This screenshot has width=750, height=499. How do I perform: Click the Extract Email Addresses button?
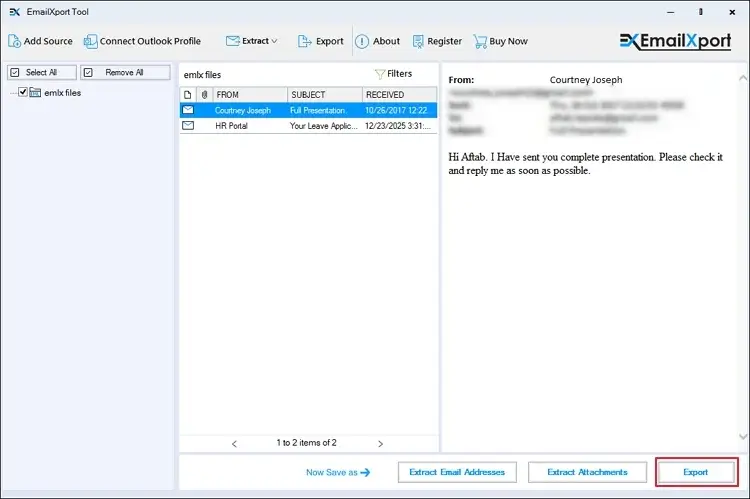coord(457,472)
